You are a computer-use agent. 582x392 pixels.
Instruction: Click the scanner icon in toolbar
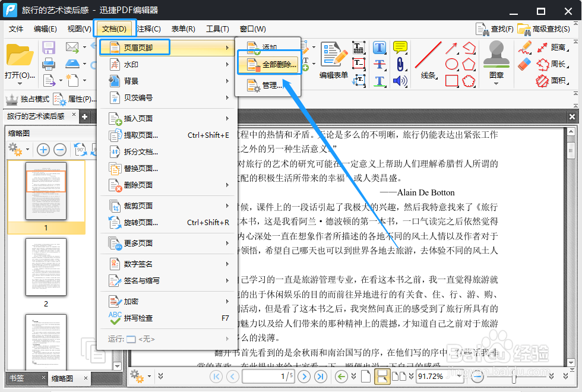[72, 64]
